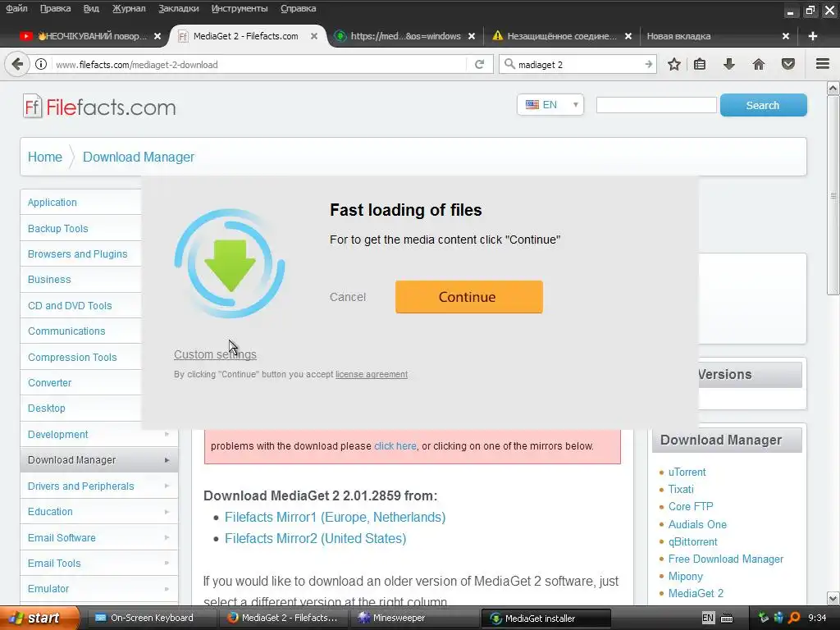Expand the Education category arrow
The width and height of the screenshot is (840, 630).
(167, 512)
